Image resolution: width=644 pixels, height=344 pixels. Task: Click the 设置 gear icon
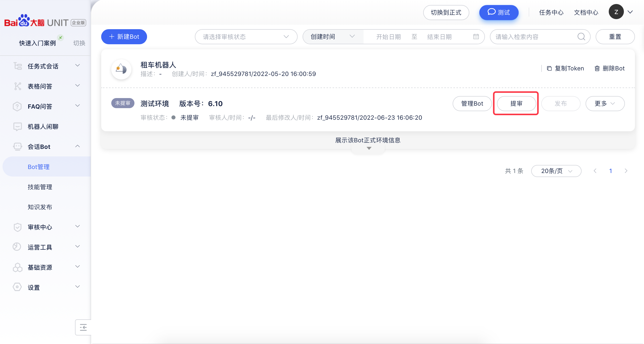(x=17, y=287)
